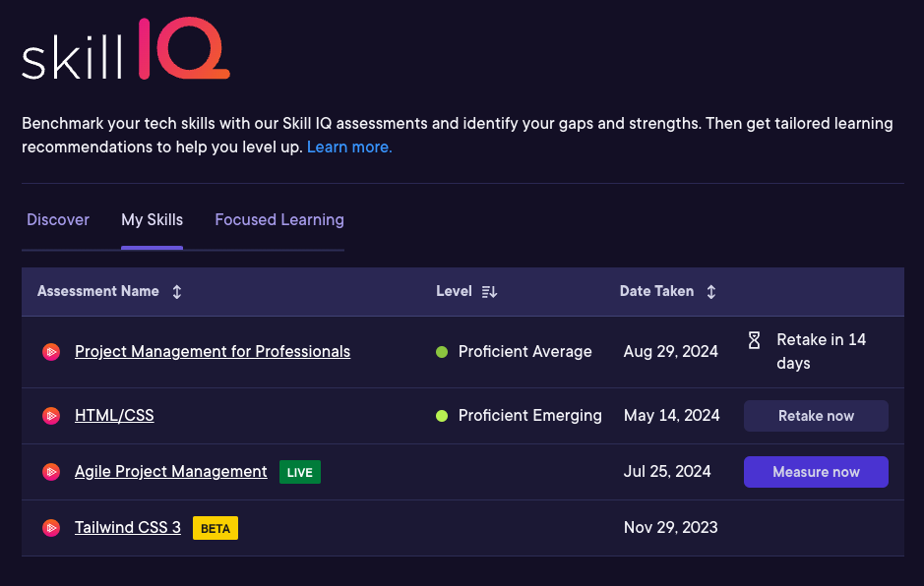Sort by Date Taken using arrow icon

pos(711,292)
